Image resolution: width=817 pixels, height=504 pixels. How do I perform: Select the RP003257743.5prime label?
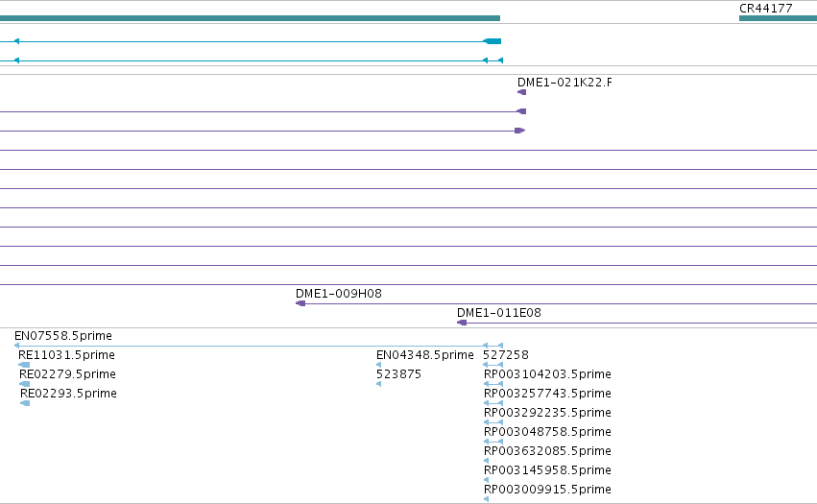(547, 394)
